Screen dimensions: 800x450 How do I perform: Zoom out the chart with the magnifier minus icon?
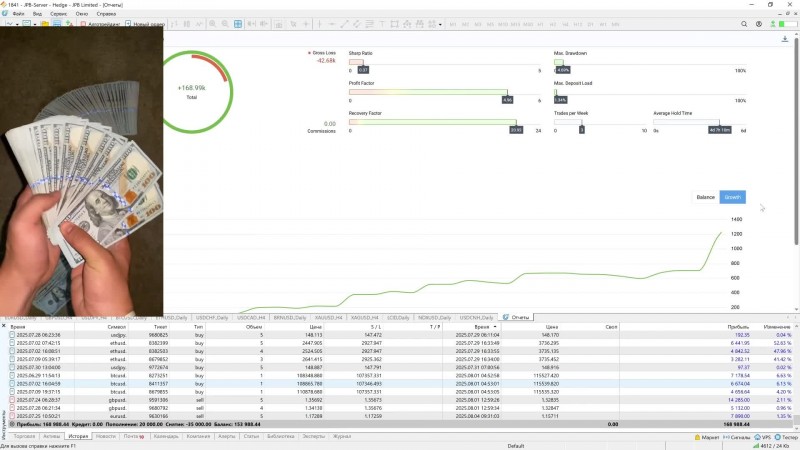click(225, 24)
